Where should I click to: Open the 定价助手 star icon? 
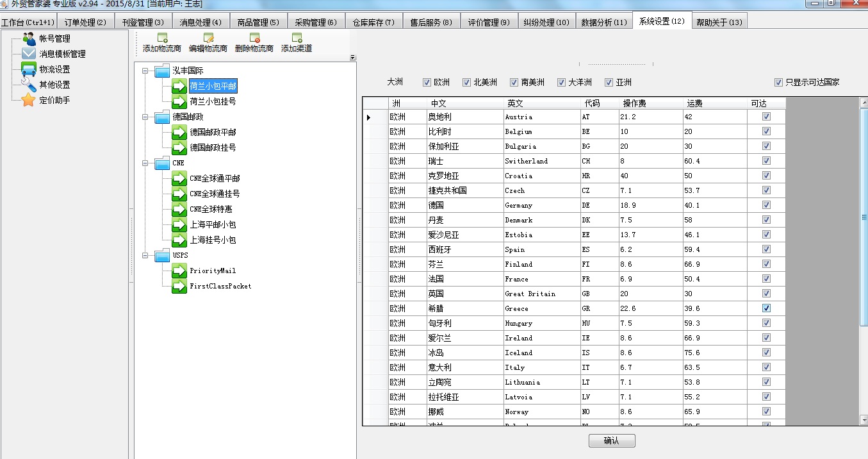[x=29, y=100]
